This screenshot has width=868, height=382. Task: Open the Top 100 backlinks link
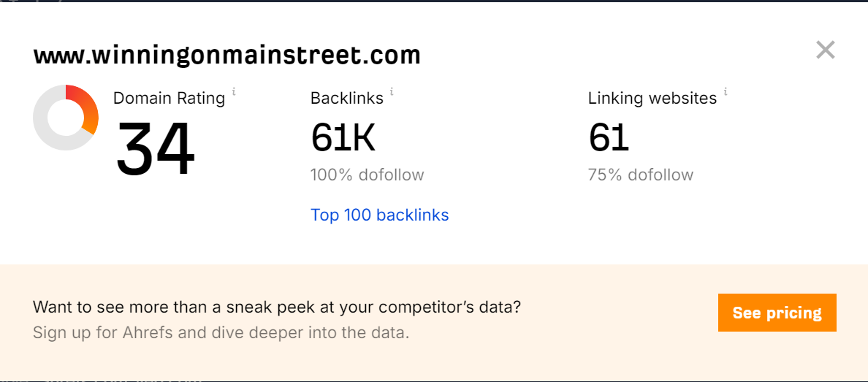click(x=379, y=215)
